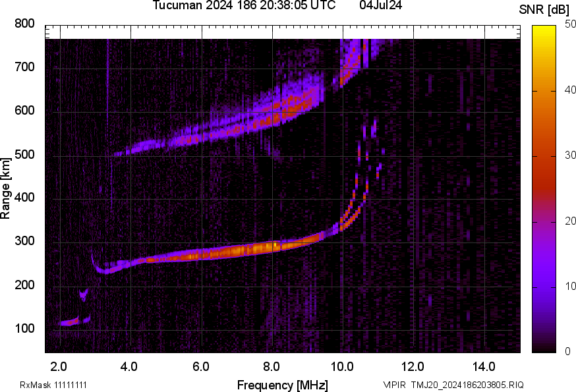Click the colorbar value "10"

570,286
